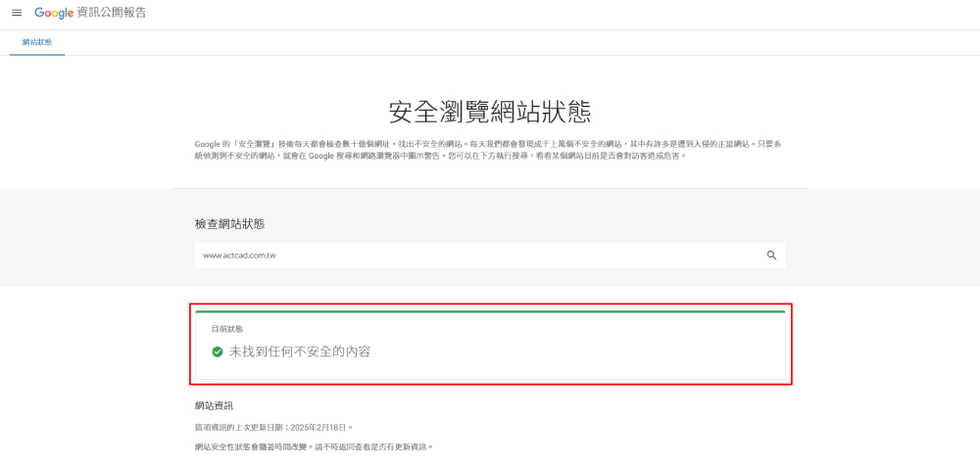Select the 網站狀態 tab

coord(37,42)
